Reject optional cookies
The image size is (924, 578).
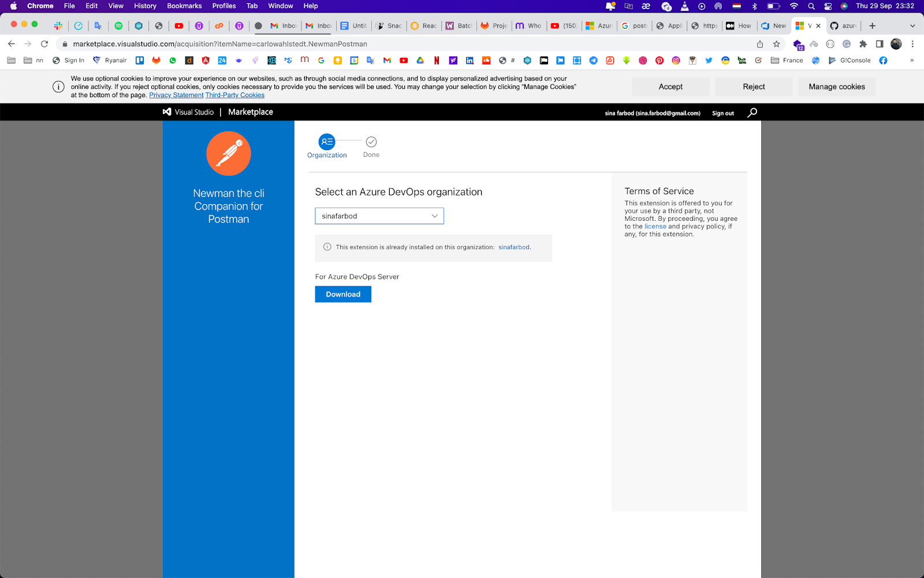tap(754, 87)
